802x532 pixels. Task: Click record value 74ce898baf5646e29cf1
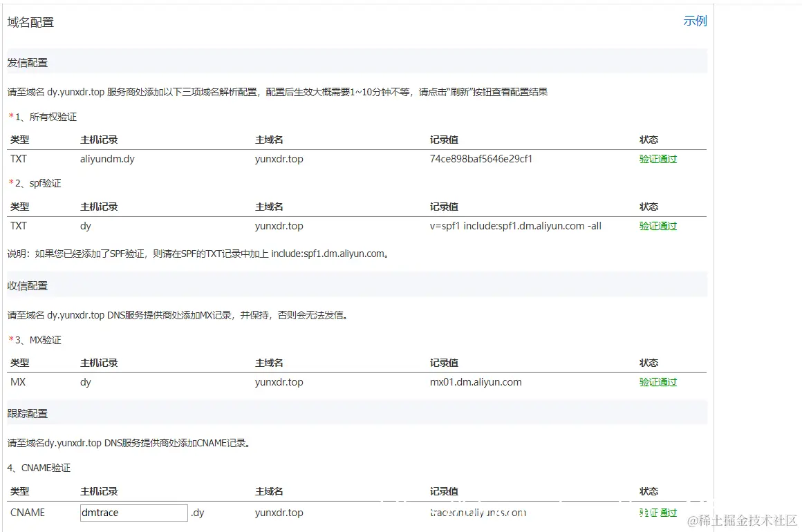click(x=481, y=159)
